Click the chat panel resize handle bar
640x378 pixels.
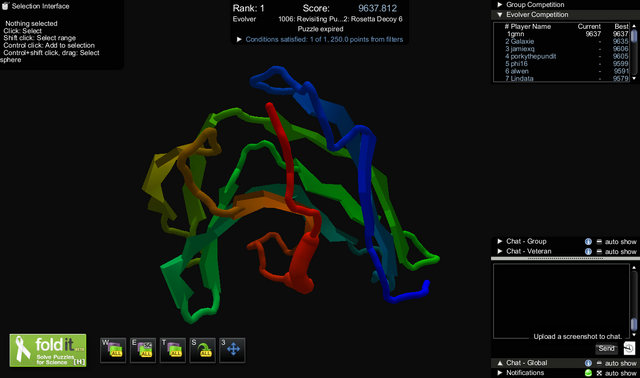(x=565, y=258)
